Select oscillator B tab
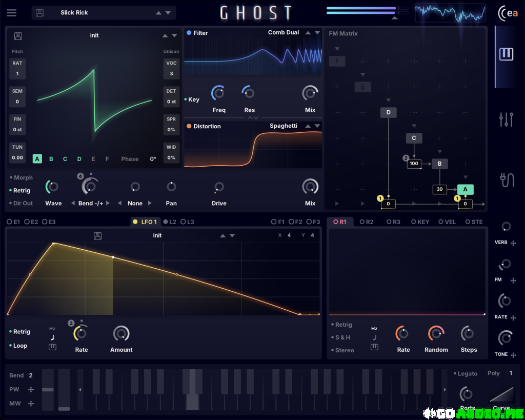The image size is (525, 420). 51,159
